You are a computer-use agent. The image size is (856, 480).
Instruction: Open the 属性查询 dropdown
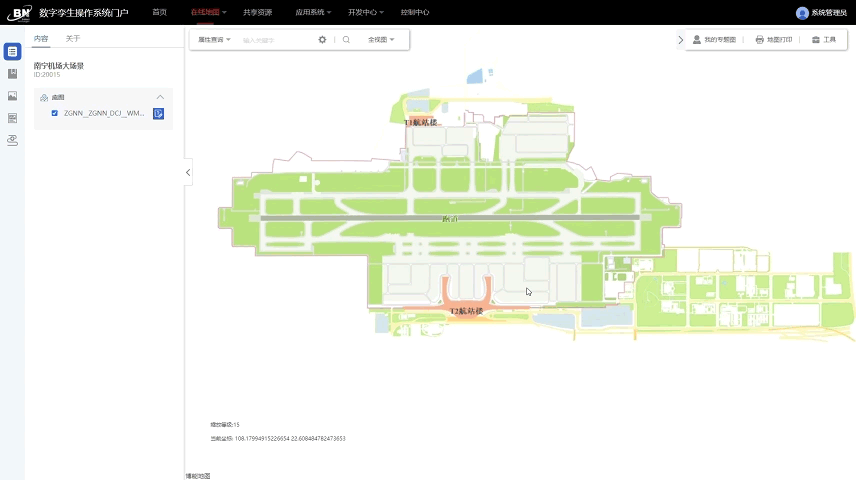coord(214,40)
